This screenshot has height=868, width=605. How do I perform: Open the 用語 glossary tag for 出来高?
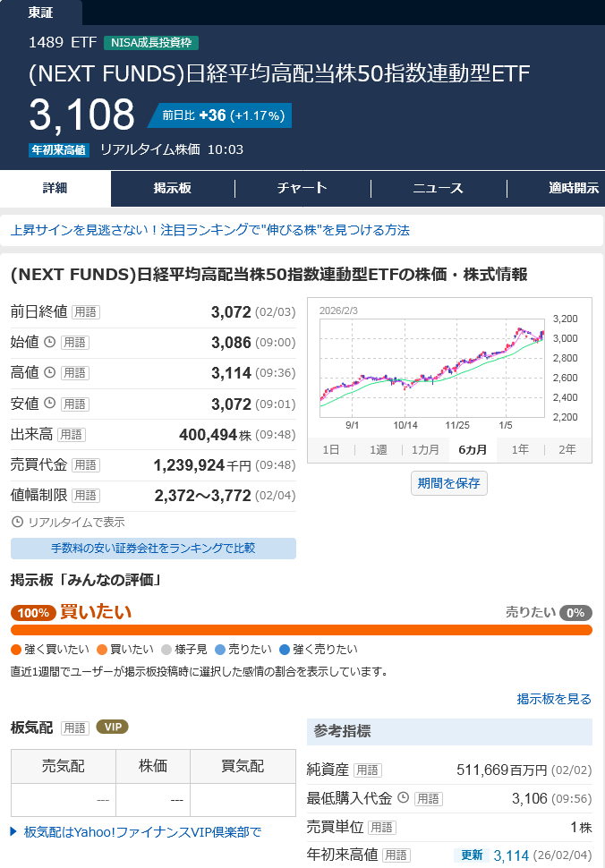tap(72, 435)
